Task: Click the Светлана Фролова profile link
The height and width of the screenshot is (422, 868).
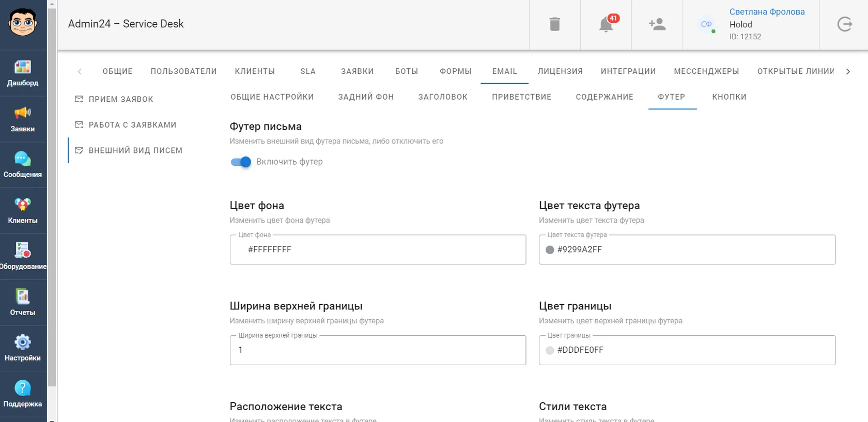Action: 767,11
